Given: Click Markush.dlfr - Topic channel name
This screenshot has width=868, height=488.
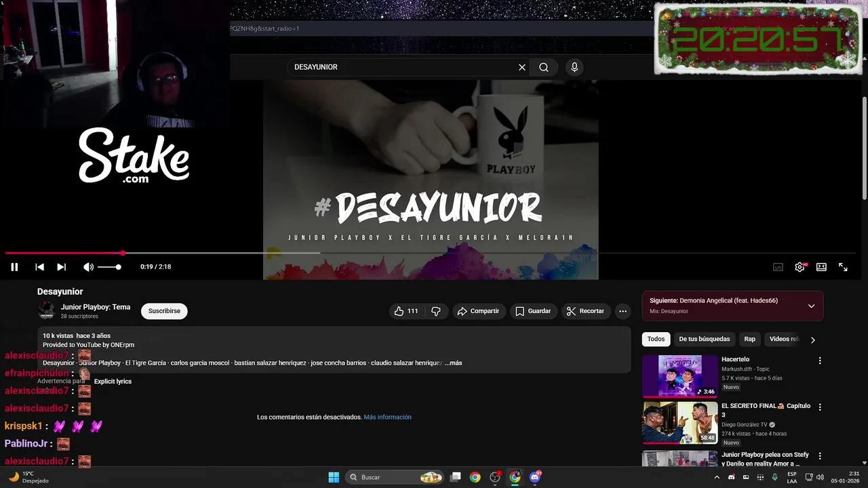Looking at the screenshot, I should (x=745, y=369).
